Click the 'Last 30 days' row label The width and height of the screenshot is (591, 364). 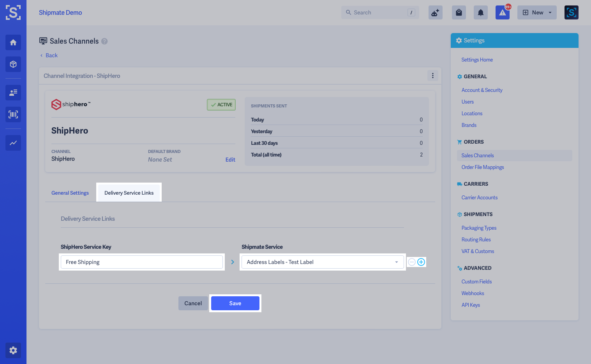[264, 143]
